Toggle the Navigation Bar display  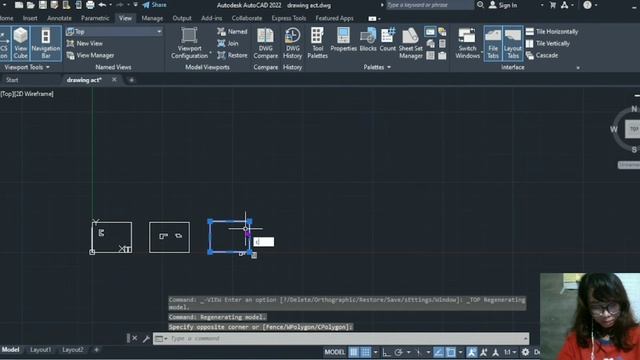click(45, 43)
